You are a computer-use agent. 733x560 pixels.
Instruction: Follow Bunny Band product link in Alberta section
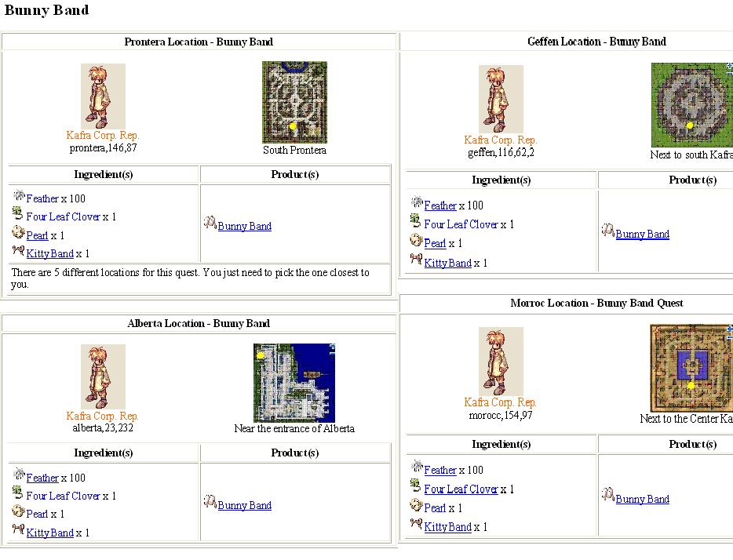pyautogui.click(x=245, y=505)
